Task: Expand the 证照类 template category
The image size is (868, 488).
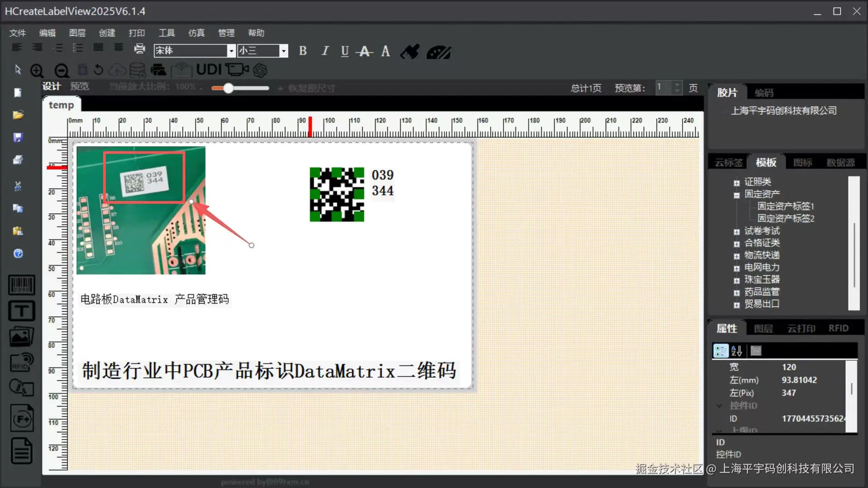Action: [x=736, y=183]
